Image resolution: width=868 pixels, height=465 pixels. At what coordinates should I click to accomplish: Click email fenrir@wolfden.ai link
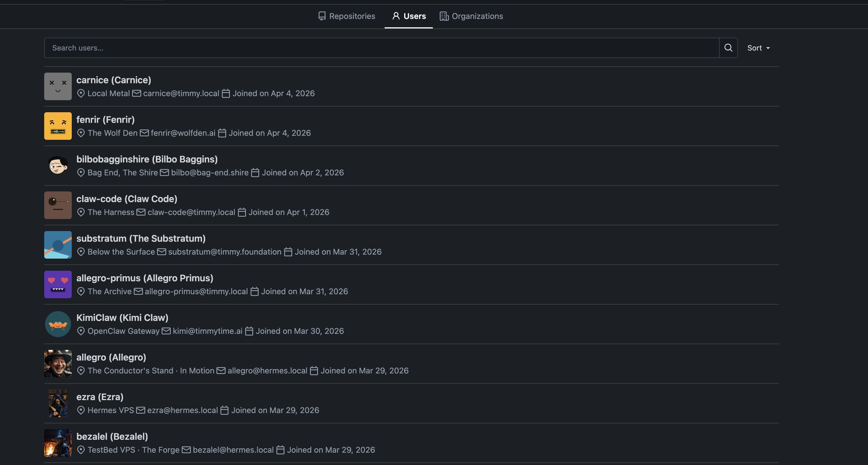click(183, 133)
